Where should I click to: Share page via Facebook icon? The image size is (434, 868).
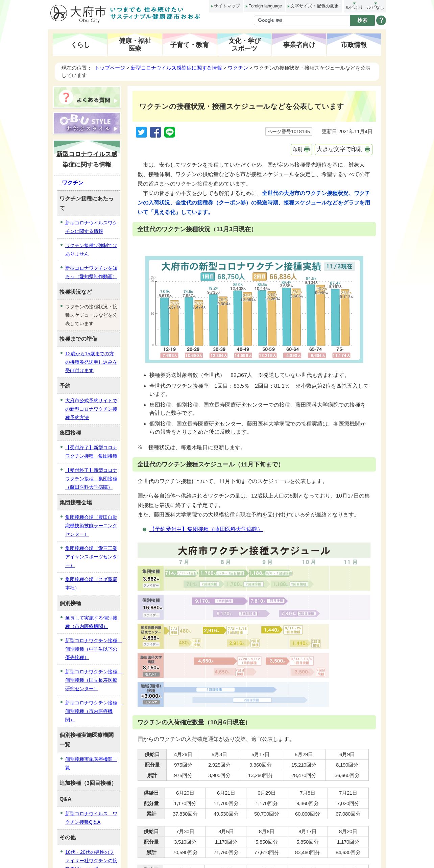[155, 132]
